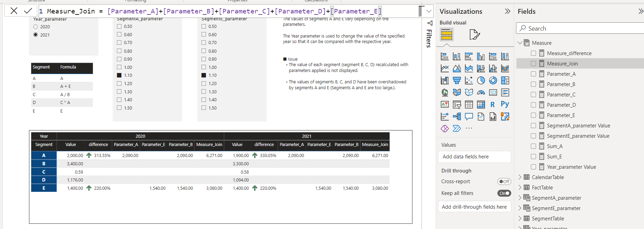Pick the clustered column chart visual

(x=481, y=56)
